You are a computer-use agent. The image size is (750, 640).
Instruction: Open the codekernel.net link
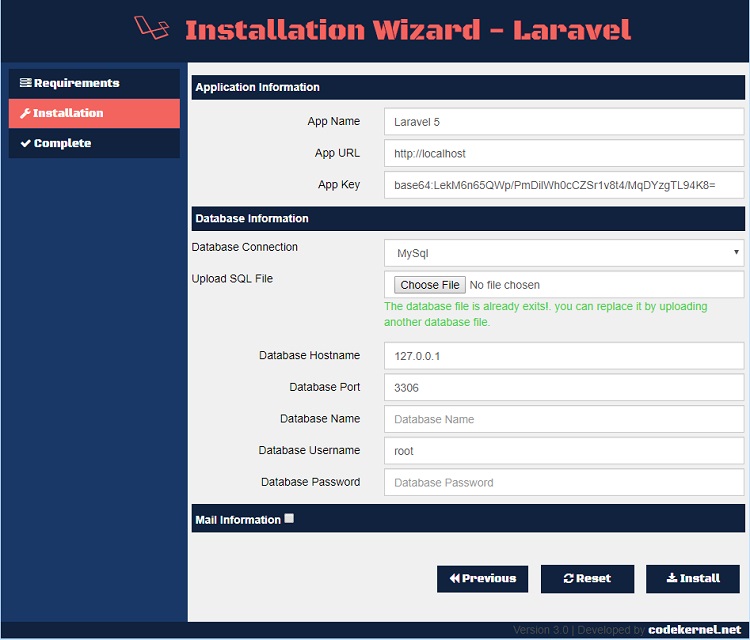pyautogui.click(x=695, y=630)
